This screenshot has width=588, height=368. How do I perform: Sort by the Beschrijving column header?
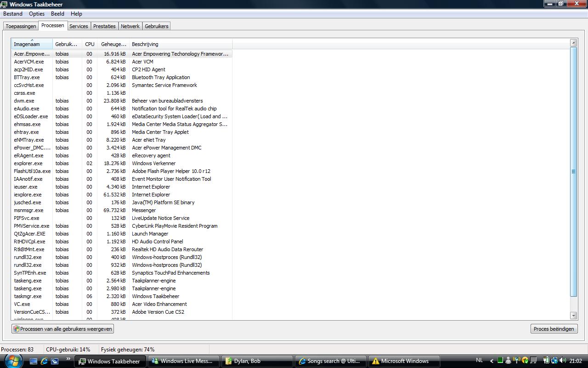181,44
